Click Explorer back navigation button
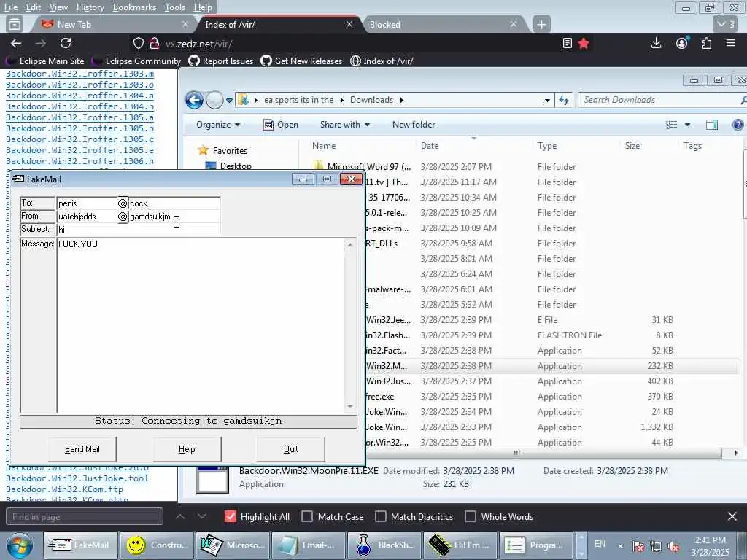 pyautogui.click(x=194, y=100)
